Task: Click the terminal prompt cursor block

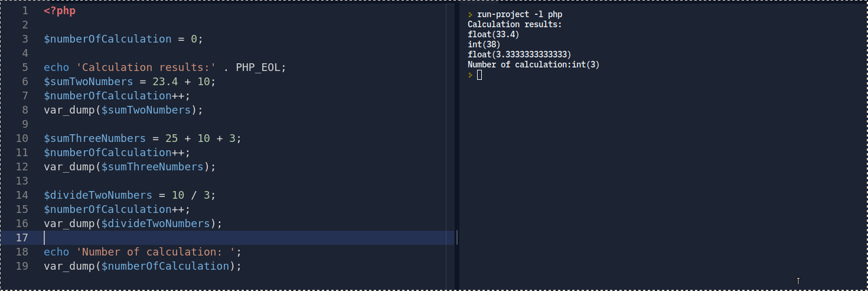Action: (479, 75)
